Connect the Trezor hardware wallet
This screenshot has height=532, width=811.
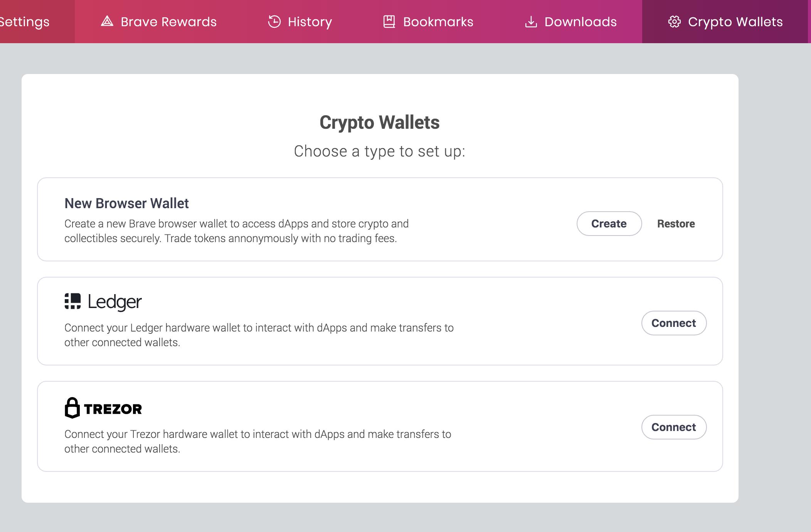673,427
